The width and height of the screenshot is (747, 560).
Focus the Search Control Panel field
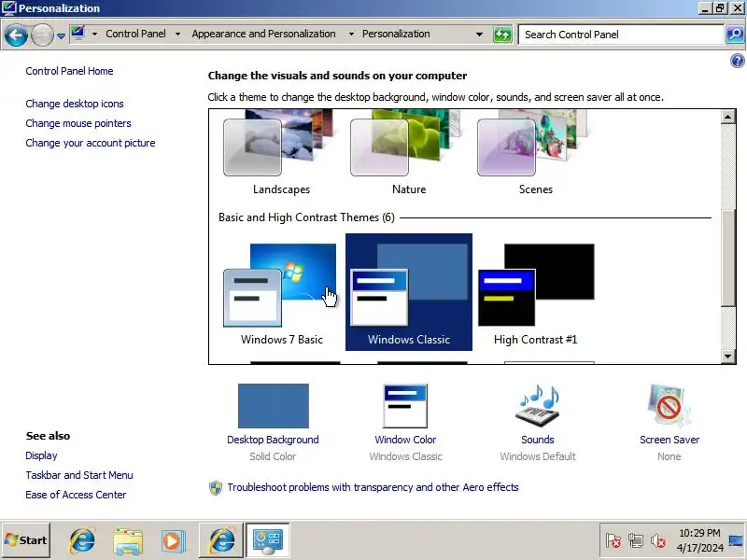[621, 35]
